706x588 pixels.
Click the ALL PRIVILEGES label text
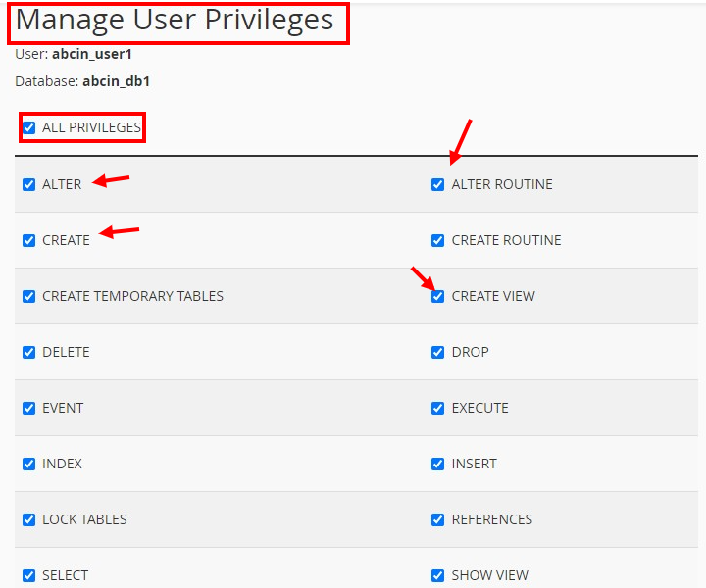coord(91,128)
